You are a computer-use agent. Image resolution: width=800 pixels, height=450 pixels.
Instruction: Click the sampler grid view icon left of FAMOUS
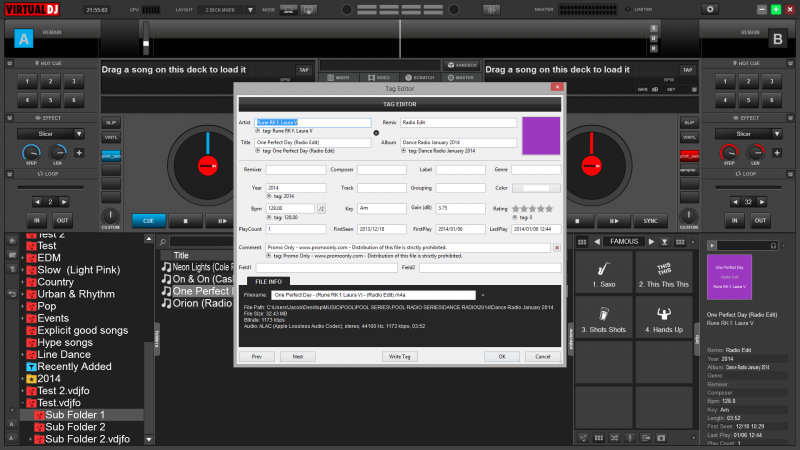click(x=582, y=242)
